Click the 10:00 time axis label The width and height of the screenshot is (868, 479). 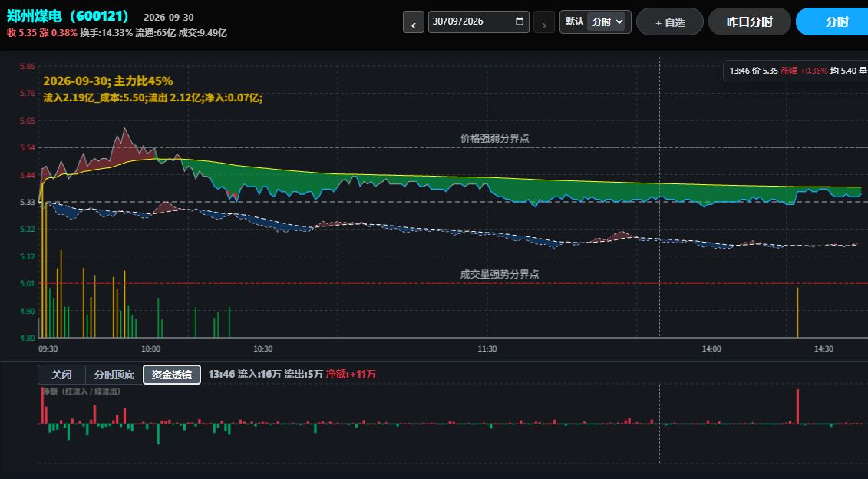150,349
